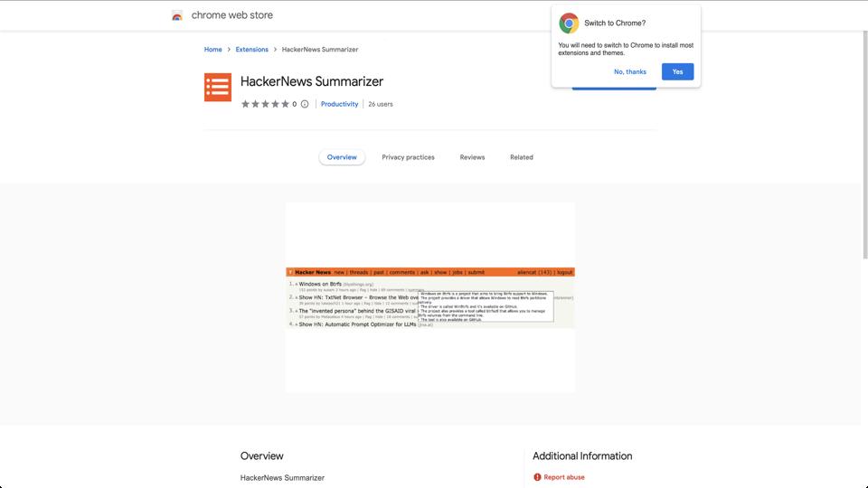Show the Related tab
Screen dimensions: 868x488
pyautogui.click(x=522, y=157)
